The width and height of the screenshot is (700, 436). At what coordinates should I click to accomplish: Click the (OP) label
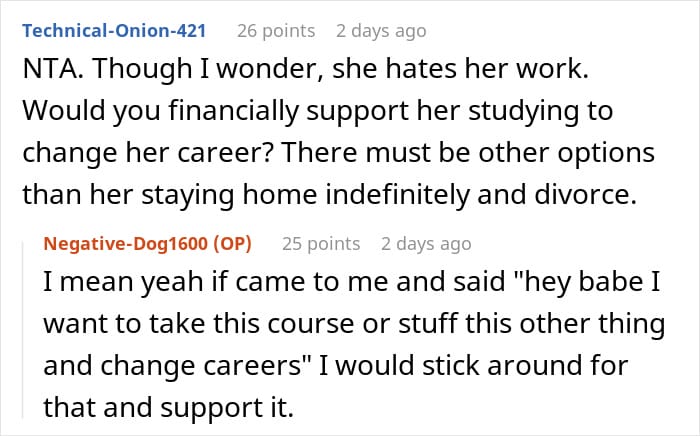coord(232,244)
